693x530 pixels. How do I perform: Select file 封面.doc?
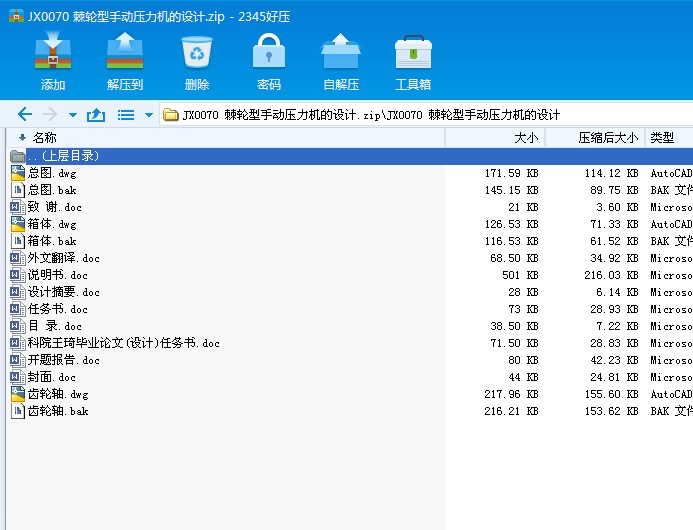(x=52, y=377)
